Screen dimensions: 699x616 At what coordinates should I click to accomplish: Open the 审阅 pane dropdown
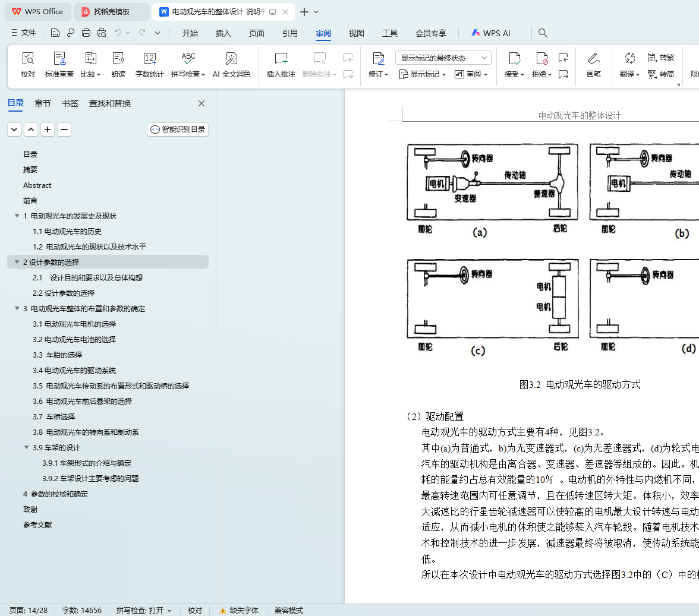[x=471, y=74]
